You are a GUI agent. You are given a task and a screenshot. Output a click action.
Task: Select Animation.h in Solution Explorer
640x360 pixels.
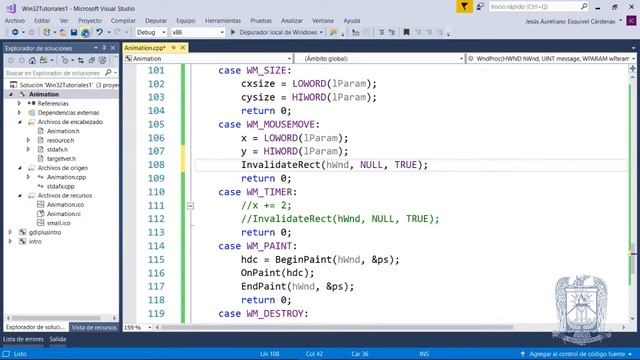click(63, 131)
